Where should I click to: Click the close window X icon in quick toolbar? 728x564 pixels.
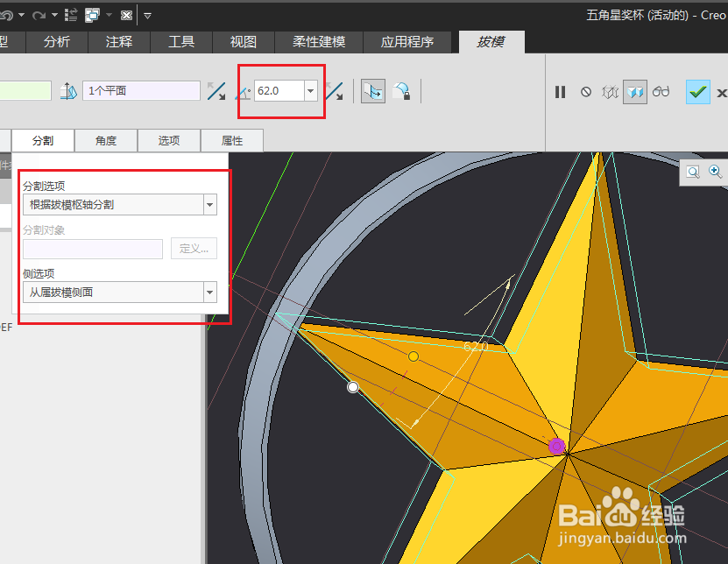(x=126, y=15)
